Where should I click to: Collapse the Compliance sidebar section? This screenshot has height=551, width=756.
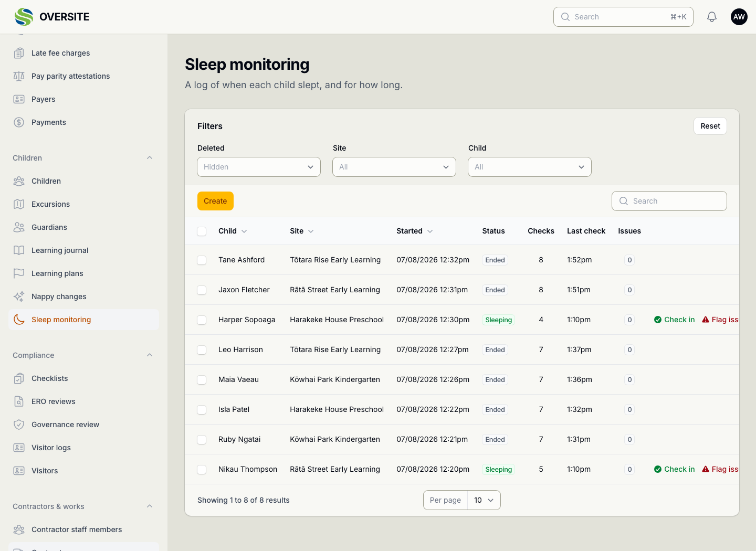[x=150, y=355]
